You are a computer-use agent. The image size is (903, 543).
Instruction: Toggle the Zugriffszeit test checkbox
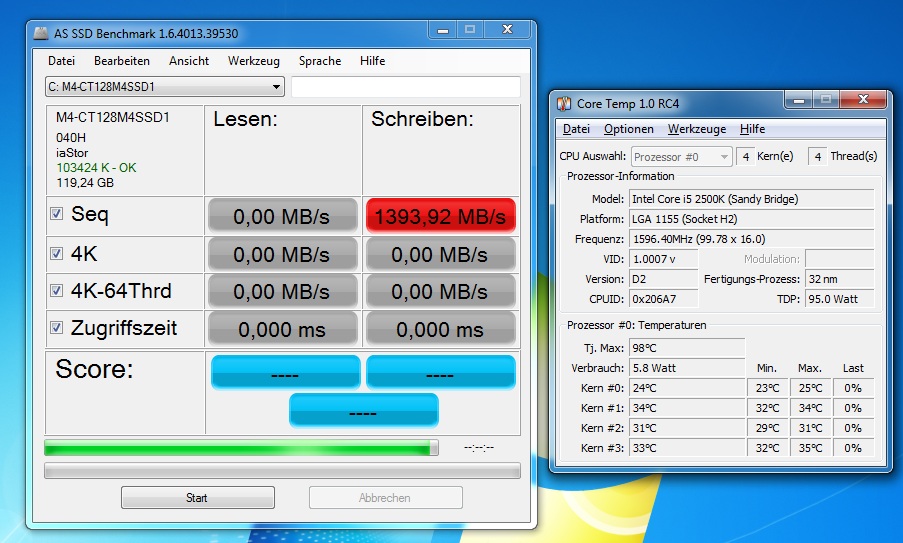tap(56, 328)
